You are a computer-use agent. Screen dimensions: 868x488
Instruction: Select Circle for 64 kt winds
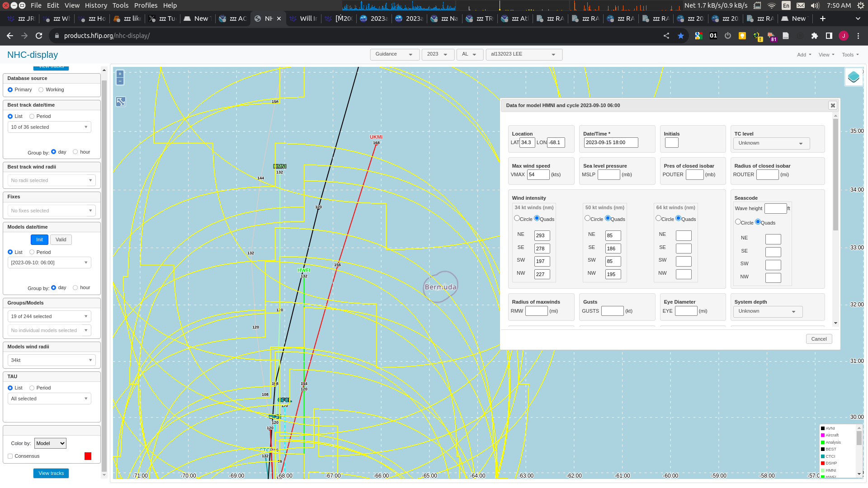click(658, 218)
